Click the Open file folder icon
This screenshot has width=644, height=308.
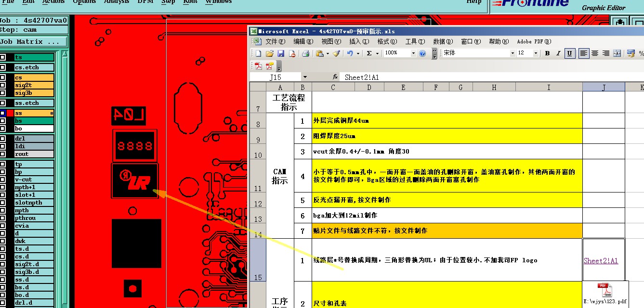(x=270, y=53)
